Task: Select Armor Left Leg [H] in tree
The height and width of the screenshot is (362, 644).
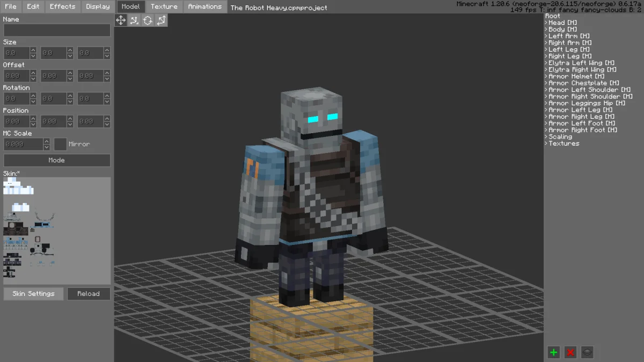Action: click(x=580, y=110)
